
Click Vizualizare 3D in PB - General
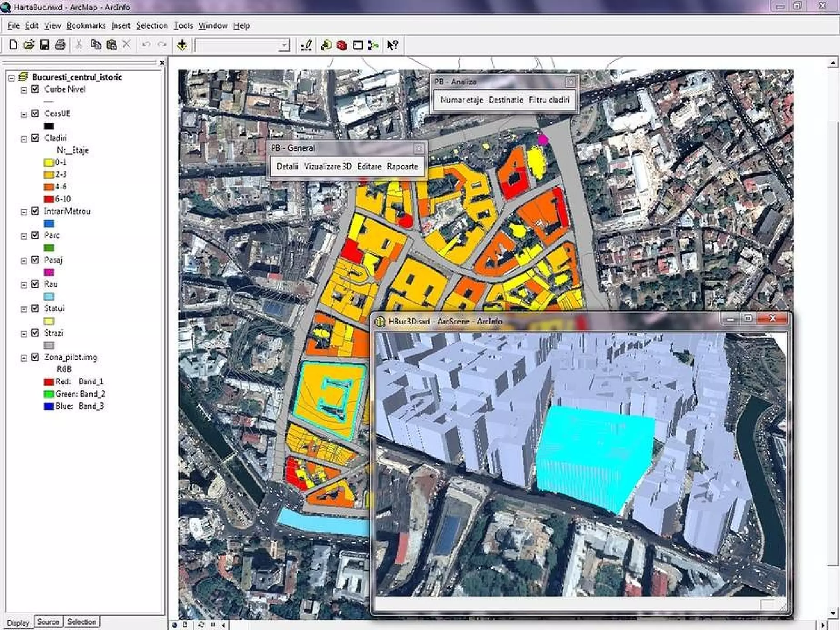point(327,167)
